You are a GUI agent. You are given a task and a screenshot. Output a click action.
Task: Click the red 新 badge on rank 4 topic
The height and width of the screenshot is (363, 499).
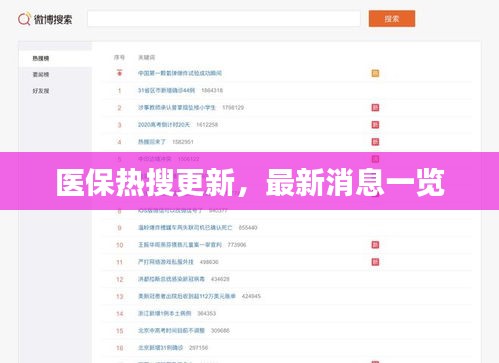(x=375, y=142)
